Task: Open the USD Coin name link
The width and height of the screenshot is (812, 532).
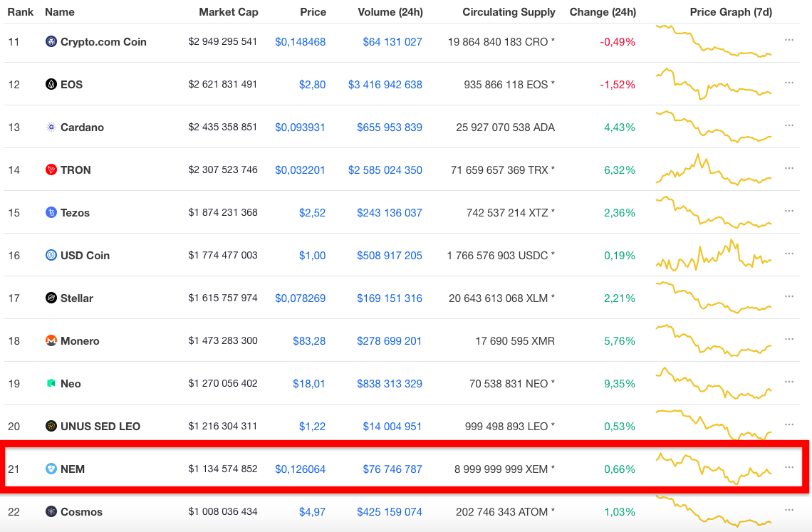Action: (85, 256)
